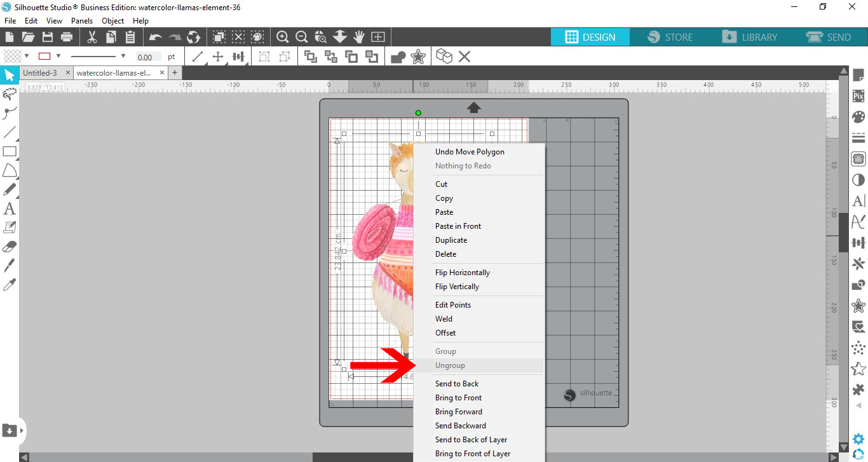Click the Fit to Window icon

pyautogui.click(x=378, y=37)
